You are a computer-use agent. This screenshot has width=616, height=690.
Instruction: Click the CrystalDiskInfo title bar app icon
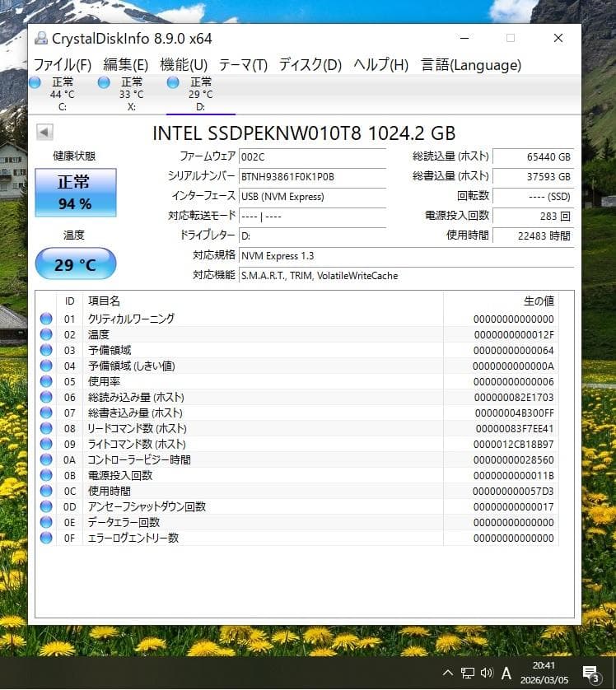click(x=41, y=38)
